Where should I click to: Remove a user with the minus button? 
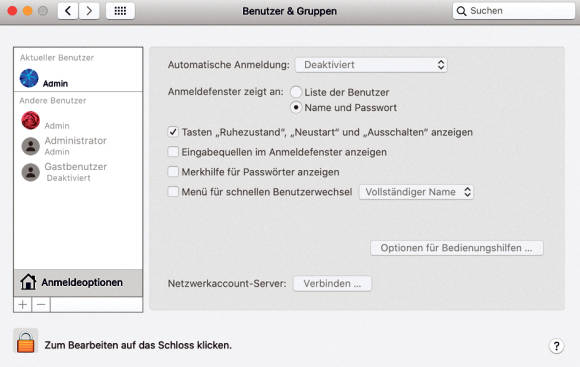pos(41,305)
